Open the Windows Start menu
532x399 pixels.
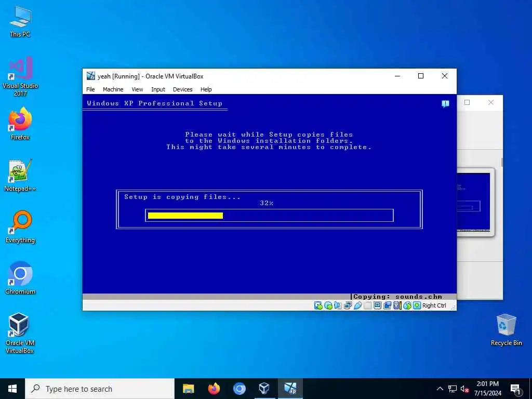point(12,389)
